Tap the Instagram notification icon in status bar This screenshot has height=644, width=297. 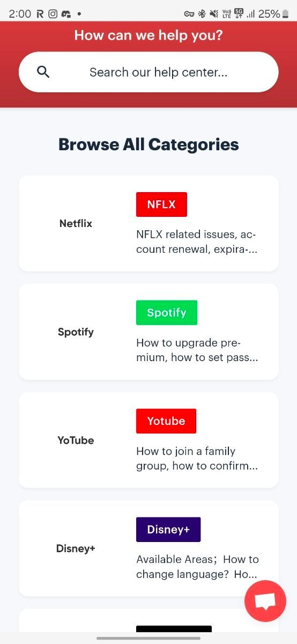click(53, 14)
